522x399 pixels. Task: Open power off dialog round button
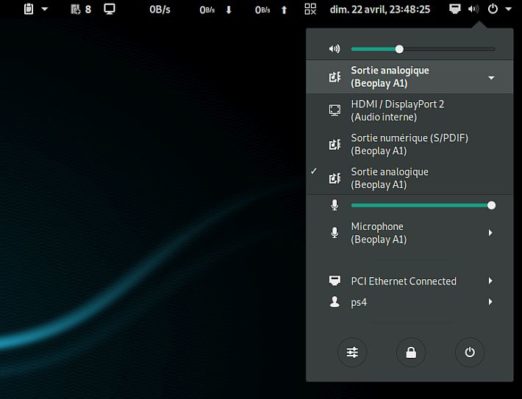[470, 352]
